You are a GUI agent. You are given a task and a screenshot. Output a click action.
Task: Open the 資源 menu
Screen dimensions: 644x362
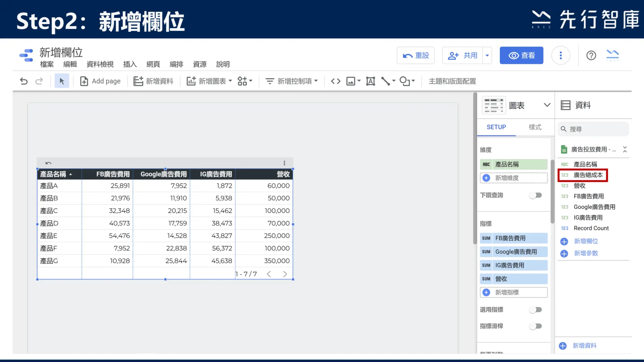(x=200, y=64)
